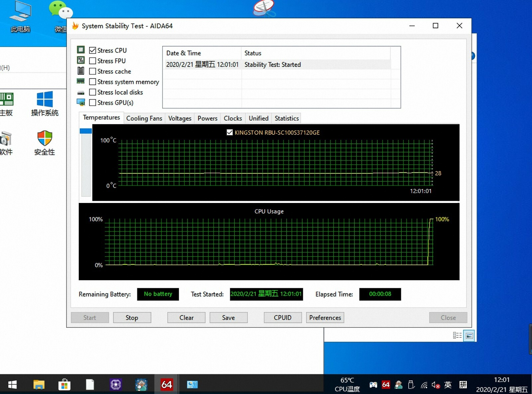Click the No battery status field

click(158, 294)
